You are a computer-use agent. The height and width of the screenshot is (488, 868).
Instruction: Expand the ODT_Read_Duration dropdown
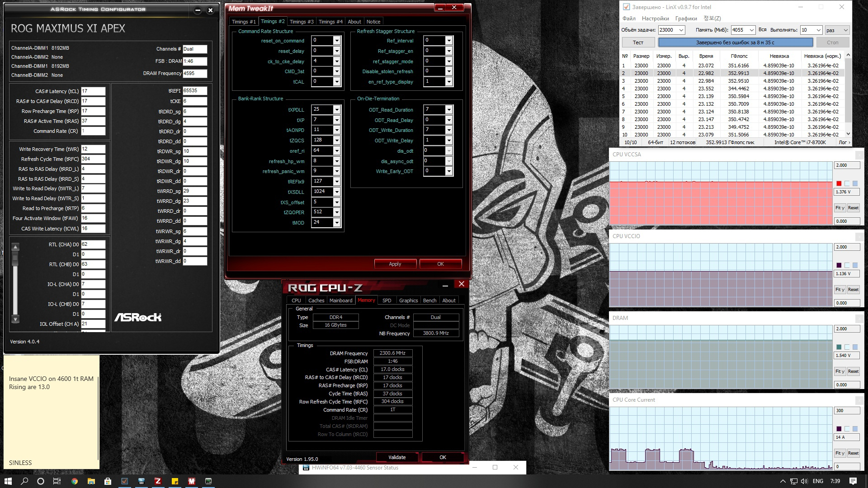[x=448, y=110]
